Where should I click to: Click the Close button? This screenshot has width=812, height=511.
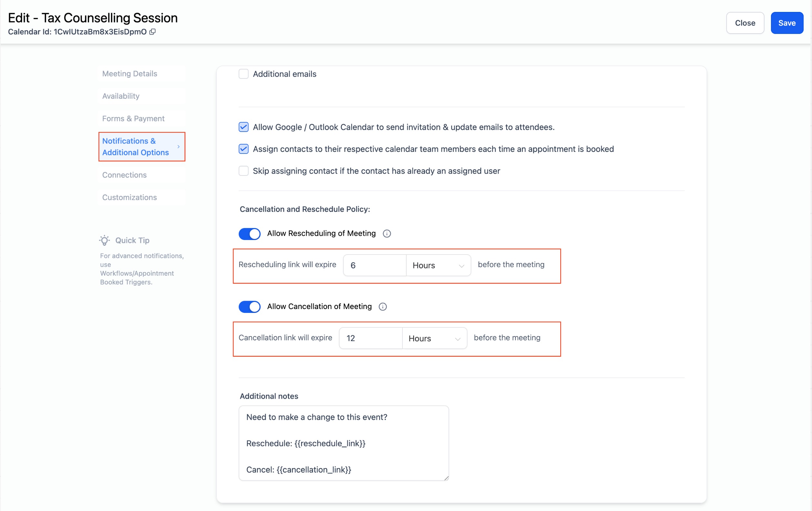click(745, 23)
